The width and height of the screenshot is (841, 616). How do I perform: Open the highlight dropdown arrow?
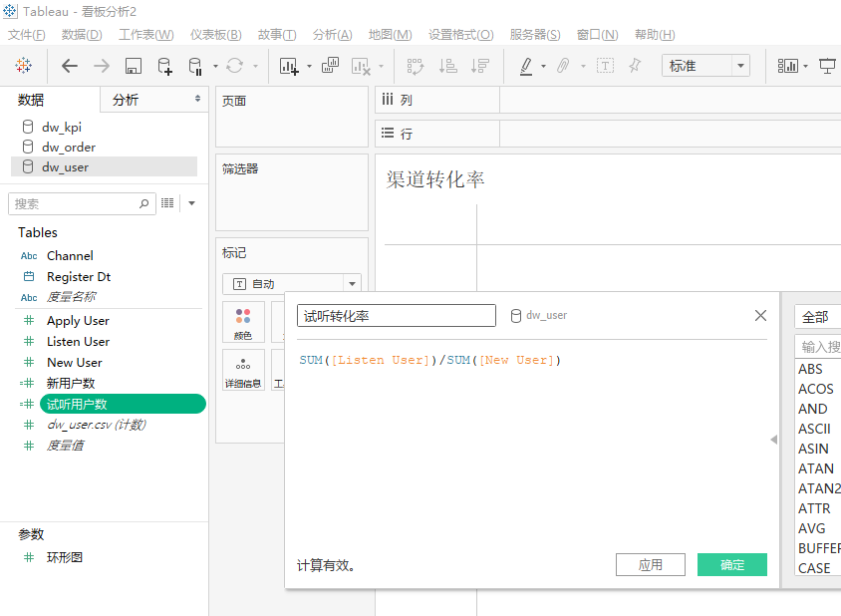[x=543, y=67]
